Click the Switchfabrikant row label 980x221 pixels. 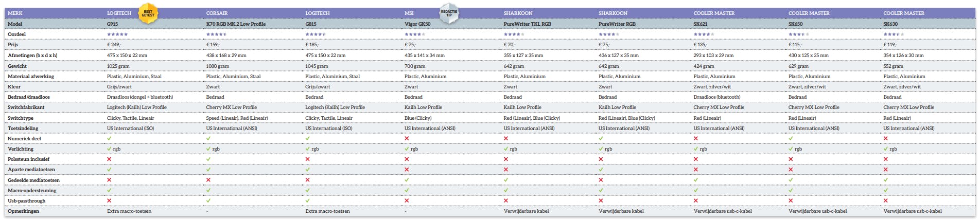tap(26, 107)
